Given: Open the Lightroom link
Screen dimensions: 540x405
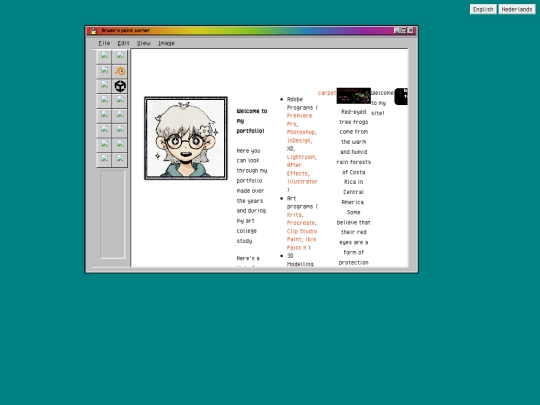Looking at the screenshot, I should point(301,157).
